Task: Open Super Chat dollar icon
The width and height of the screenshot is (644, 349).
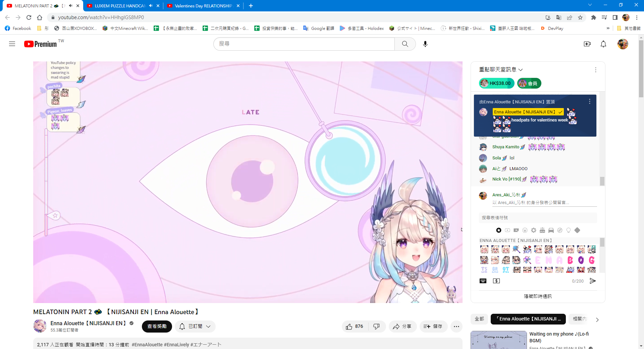Action: [x=496, y=281]
